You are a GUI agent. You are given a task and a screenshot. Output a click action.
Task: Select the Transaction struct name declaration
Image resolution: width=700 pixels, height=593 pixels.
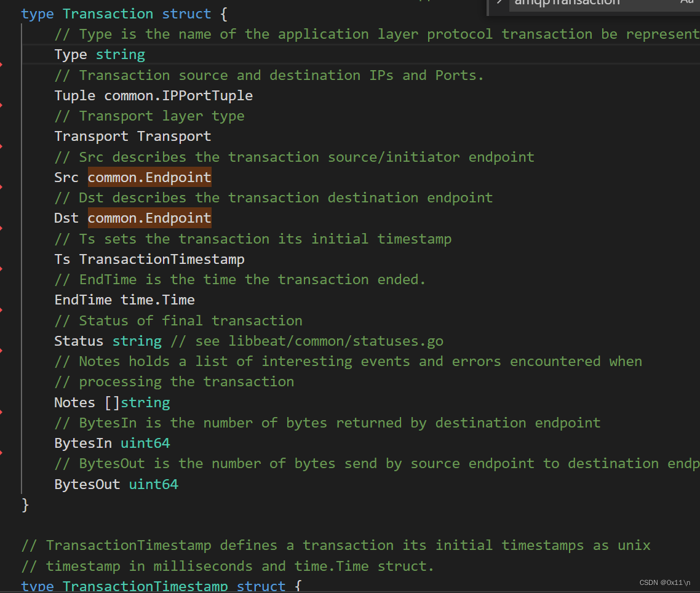click(x=108, y=14)
